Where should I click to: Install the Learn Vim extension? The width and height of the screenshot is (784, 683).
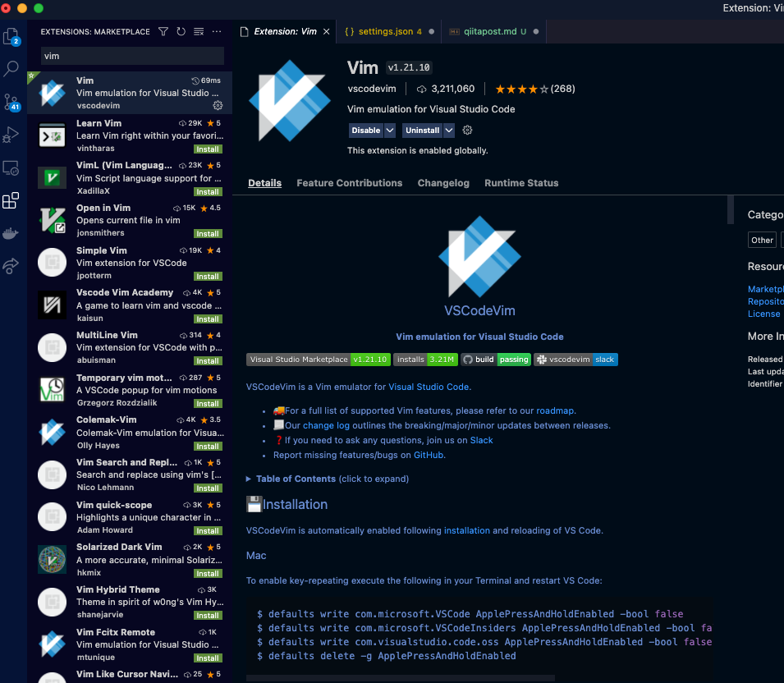pos(207,149)
